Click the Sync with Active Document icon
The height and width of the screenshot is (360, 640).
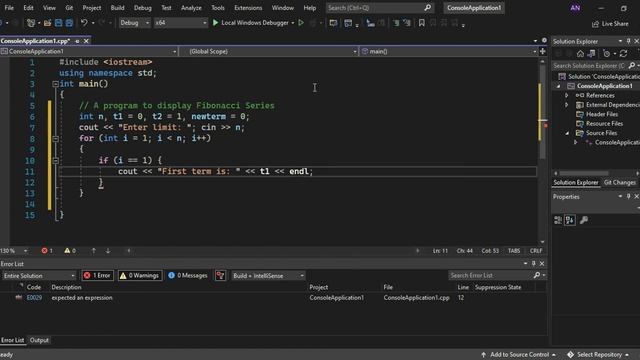coord(623,53)
